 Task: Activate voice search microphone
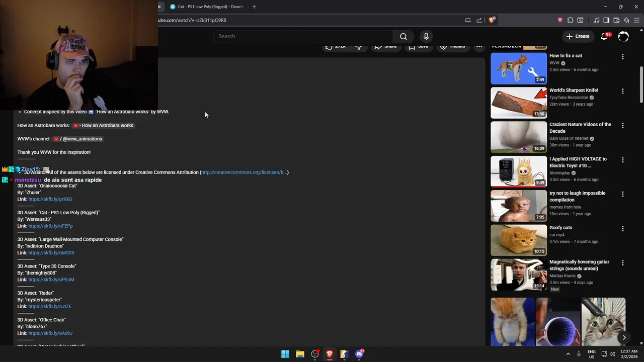pyautogui.click(x=426, y=36)
